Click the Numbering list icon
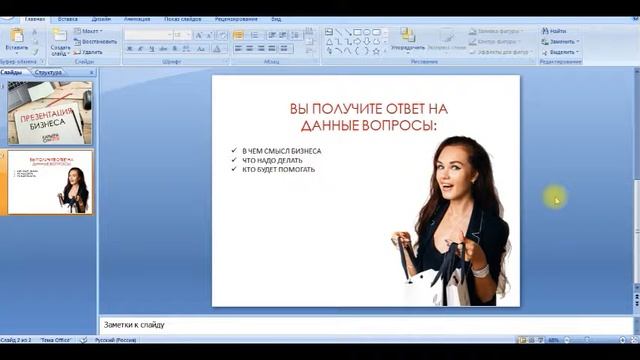The image size is (640, 360). click(x=255, y=36)
